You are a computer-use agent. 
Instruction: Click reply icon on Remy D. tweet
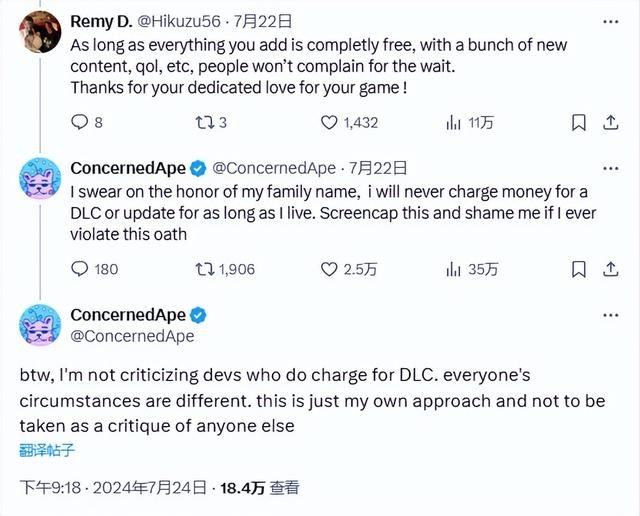(81, 122)
